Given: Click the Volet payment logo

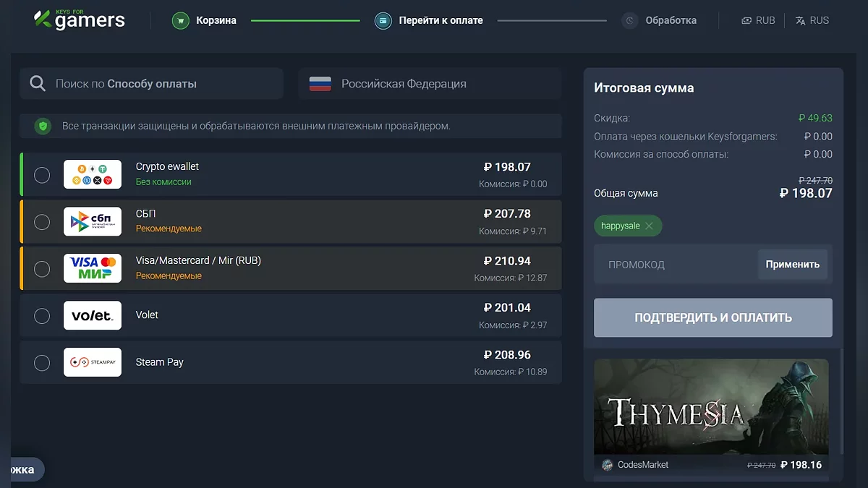Looking at the screenshot, I should (x=93, y=316).
